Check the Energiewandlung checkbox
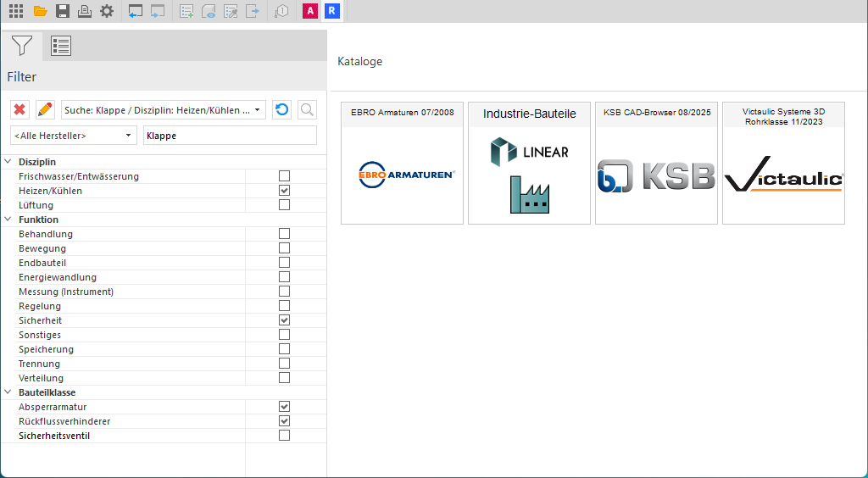Screen dimensions: 868x478 (x=285, y=276)
